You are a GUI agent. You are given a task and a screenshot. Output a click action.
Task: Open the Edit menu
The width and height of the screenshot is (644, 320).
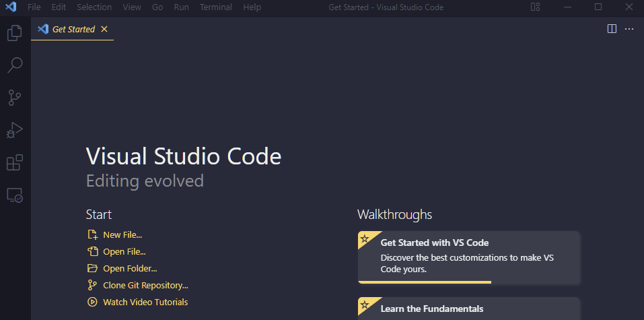coord(59,7)
